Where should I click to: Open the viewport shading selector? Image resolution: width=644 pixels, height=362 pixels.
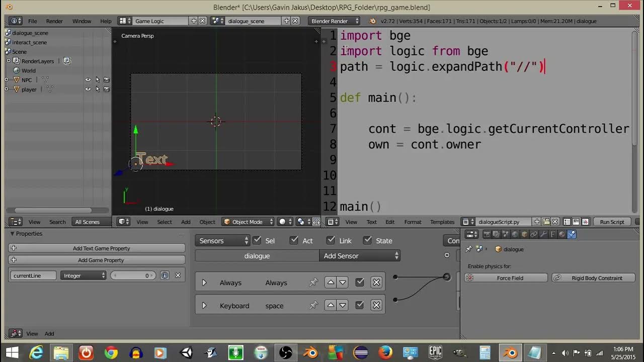(x=285, y=222)
